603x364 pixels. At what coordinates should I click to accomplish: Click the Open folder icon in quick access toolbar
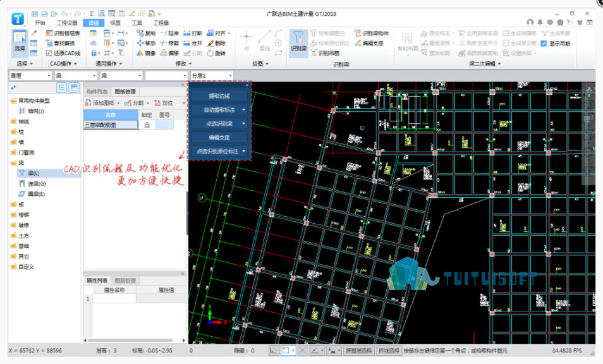click(54, 14)
